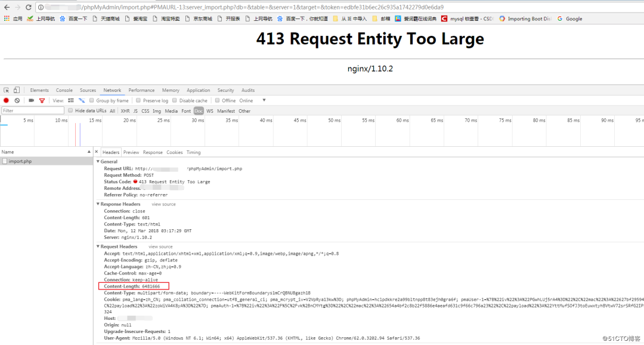644x345 pixels.
Task: Open the mysql CSDN bookmark
Action: tap(467, 19)
